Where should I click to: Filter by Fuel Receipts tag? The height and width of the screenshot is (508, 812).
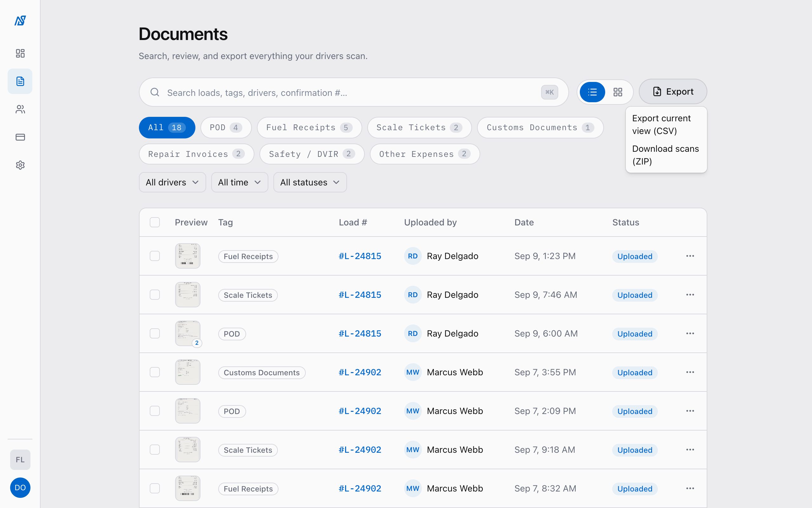coord(309,128)
